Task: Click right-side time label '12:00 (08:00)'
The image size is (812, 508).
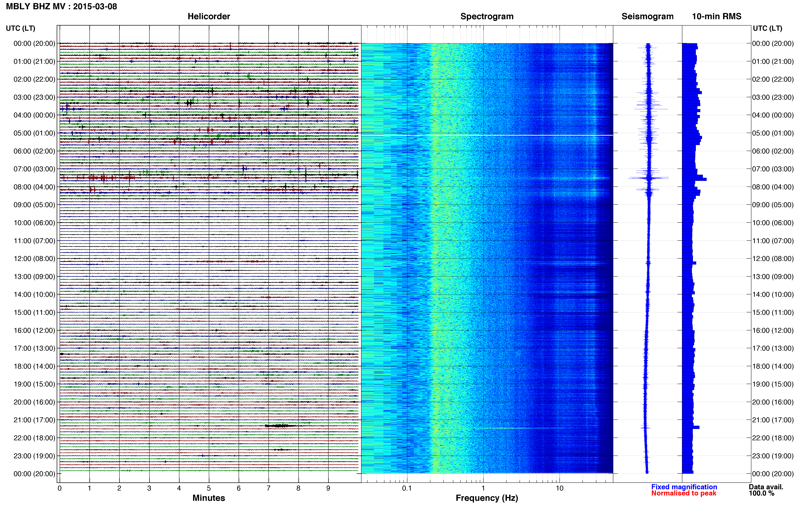Action: click(773, 259)
